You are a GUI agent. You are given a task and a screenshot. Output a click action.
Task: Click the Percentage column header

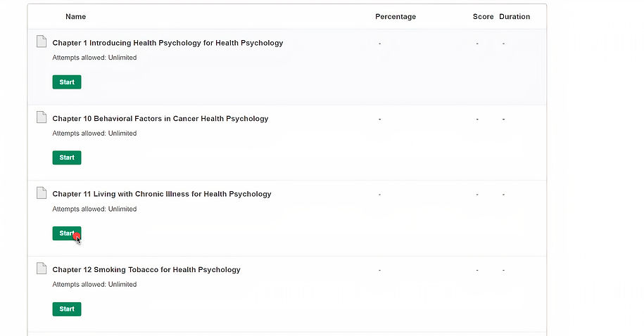(x=396, y=16)
